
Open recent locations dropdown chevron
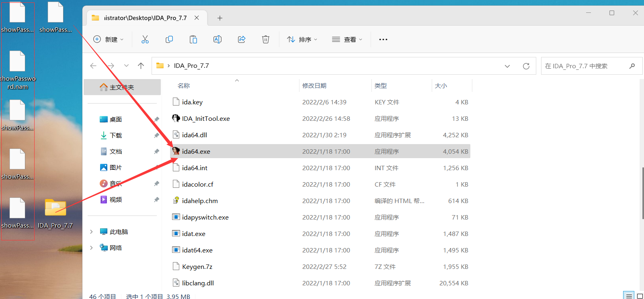pyautogui.click(x=127, y=66)
